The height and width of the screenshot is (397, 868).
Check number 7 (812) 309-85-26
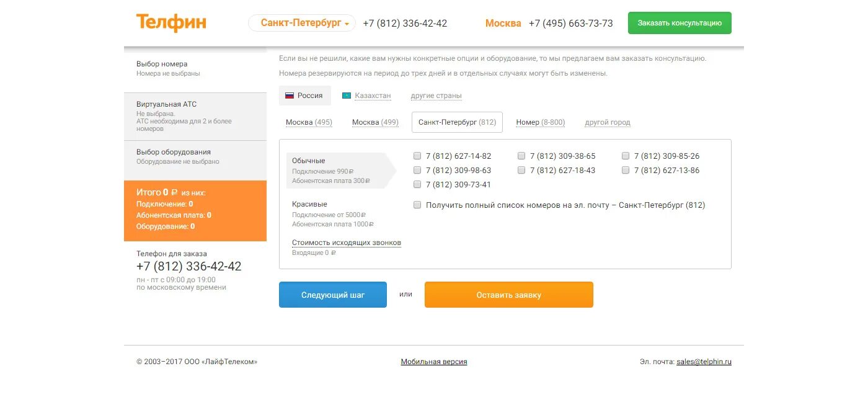click(626, 156)
